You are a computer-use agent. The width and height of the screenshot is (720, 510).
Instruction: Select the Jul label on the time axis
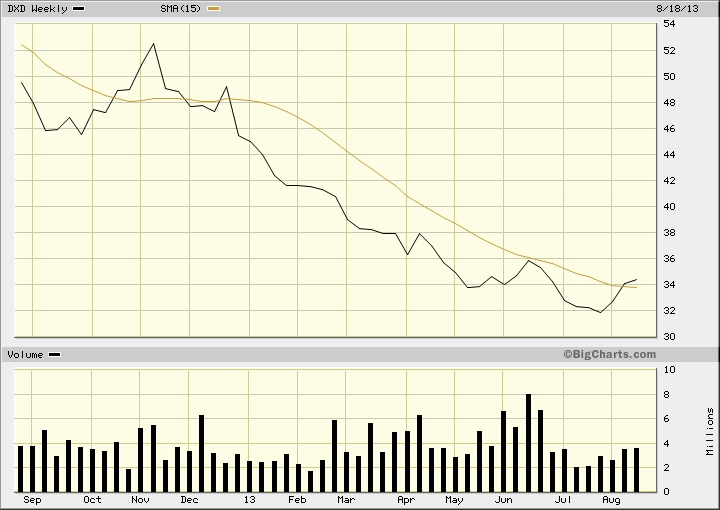[563, 500]
